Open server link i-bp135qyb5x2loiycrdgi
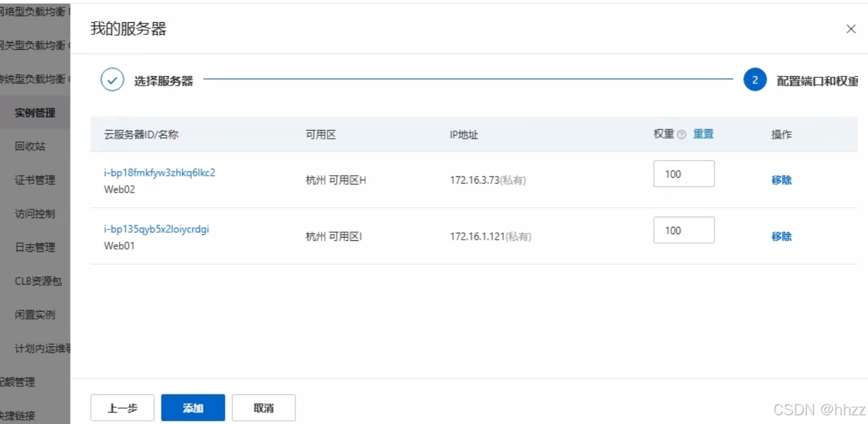Screen dimensions: 868x424 tap(156, 229)
